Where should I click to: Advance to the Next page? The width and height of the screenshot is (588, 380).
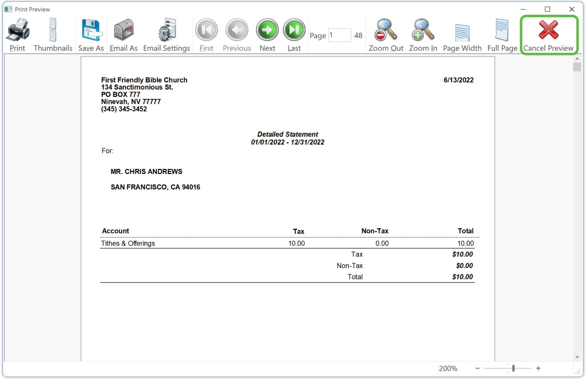(x=267, y=29)
